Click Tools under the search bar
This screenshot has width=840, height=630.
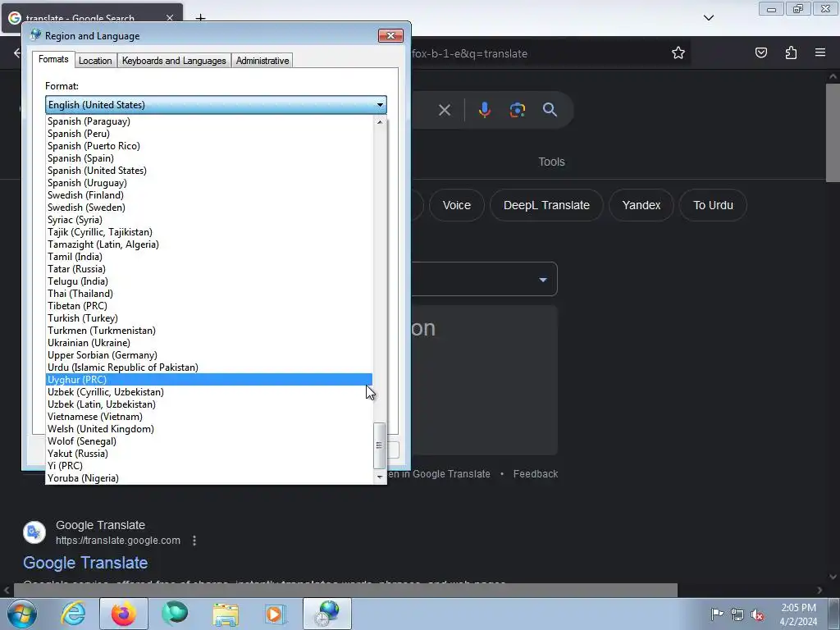(551, 162)
